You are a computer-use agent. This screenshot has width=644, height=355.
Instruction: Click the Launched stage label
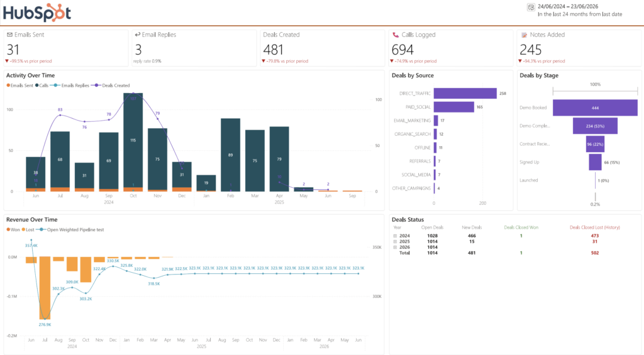tap(528, 180)
